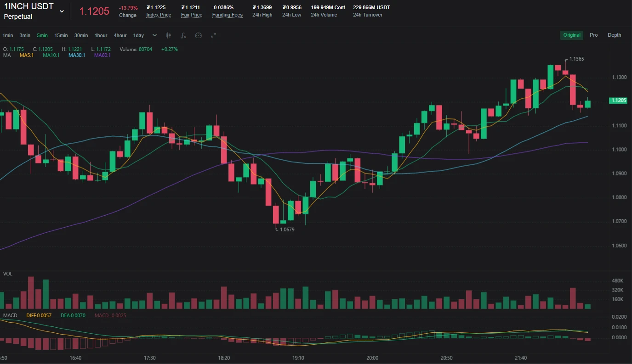Click the MA30:1 indicator label
Screen dimensions: 632x364
click(x=77, y=55)
